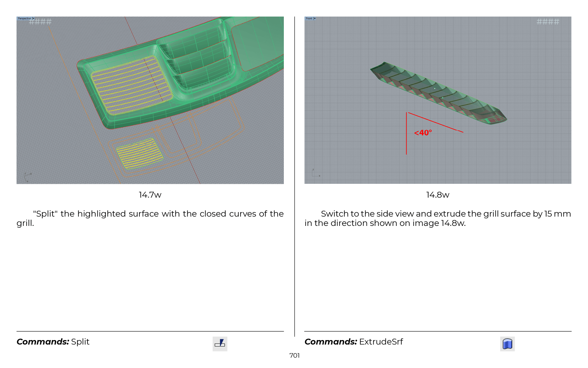Click the red <40° angle annotation
This screenshot has height=368, width=588.
click(423, 133)
